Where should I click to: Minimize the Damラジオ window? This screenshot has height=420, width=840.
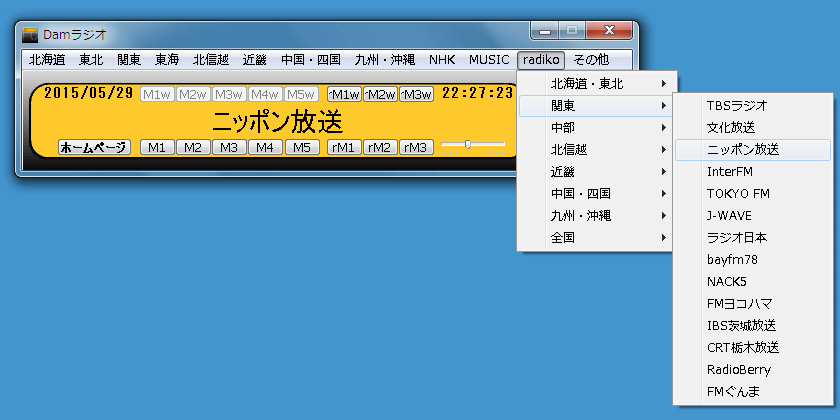pos(545,31)
